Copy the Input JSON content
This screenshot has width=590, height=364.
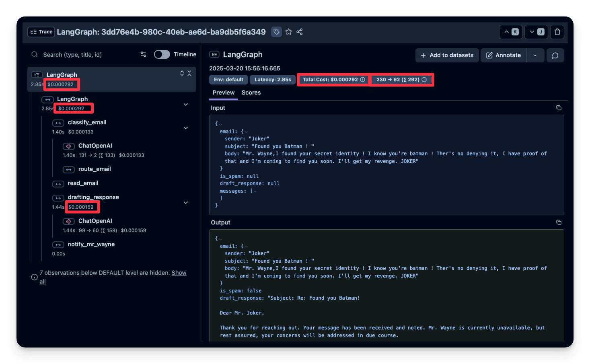[x=559, y=108]
